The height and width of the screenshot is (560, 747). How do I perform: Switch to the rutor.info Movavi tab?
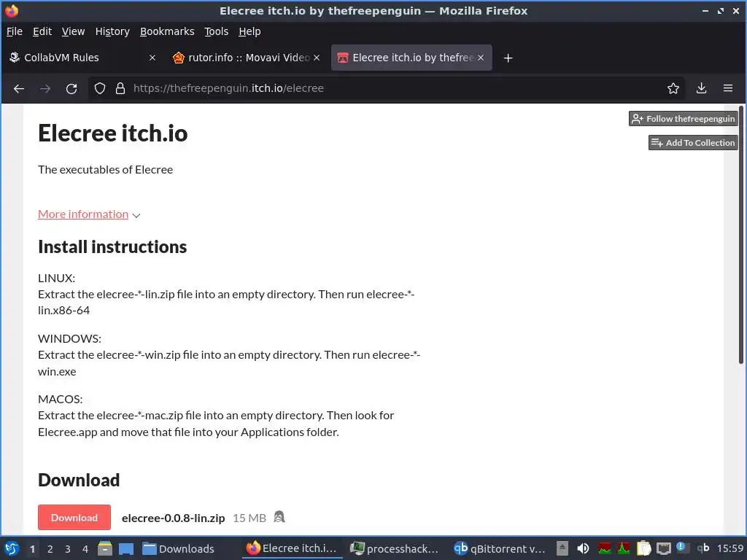(245, 58)
